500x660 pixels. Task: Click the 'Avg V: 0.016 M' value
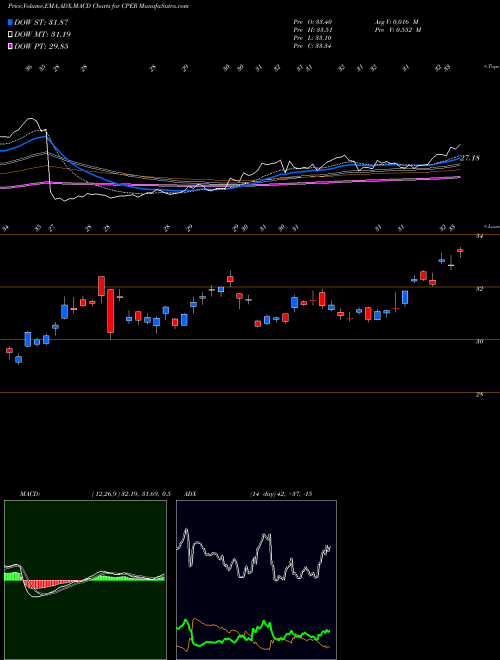[x=396, y=22]
